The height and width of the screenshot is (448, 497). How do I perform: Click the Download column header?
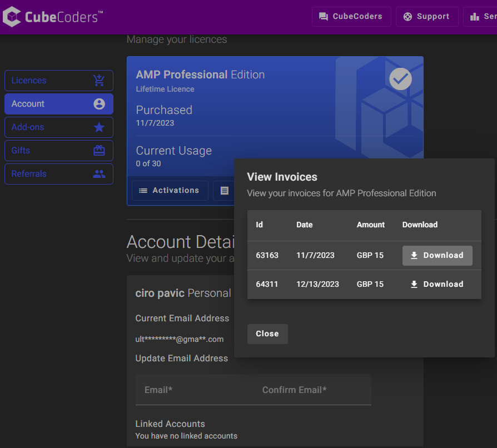(420, 225)
